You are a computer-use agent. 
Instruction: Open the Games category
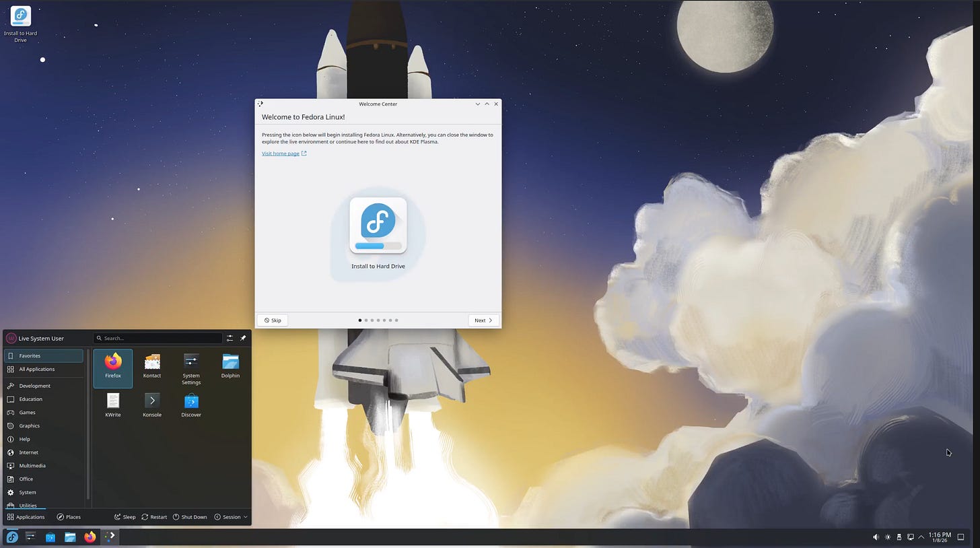(x=44, y=412)
